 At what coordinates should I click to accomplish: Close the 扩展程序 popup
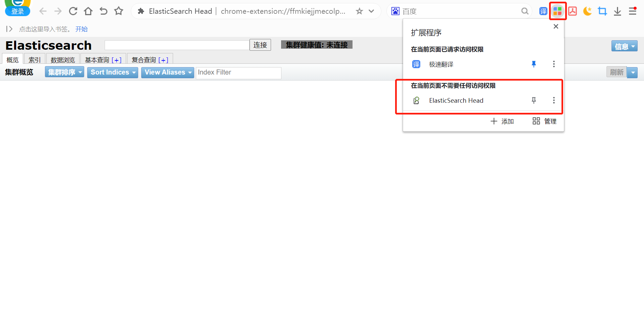pos(556,26)
